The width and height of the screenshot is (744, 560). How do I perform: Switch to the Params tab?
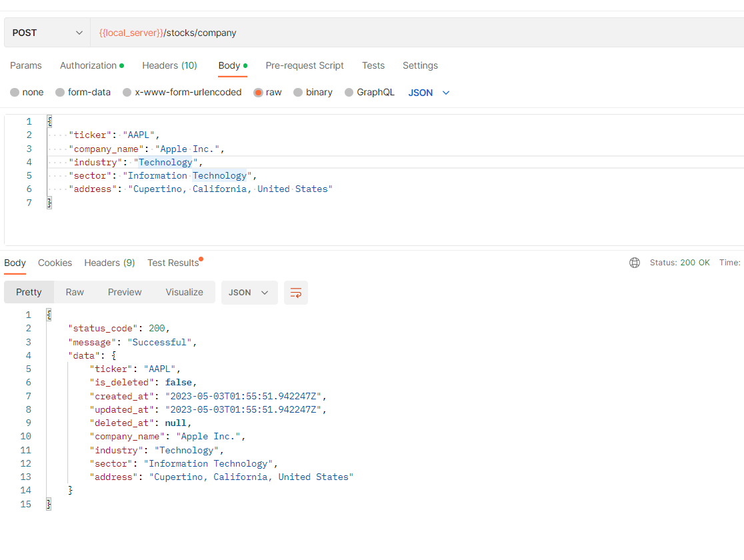point(25,65)
